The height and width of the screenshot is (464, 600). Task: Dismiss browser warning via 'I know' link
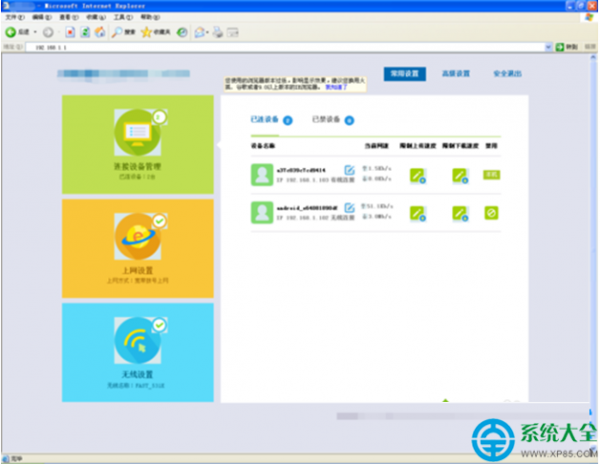pyautogui.click(x=336, y=87)
